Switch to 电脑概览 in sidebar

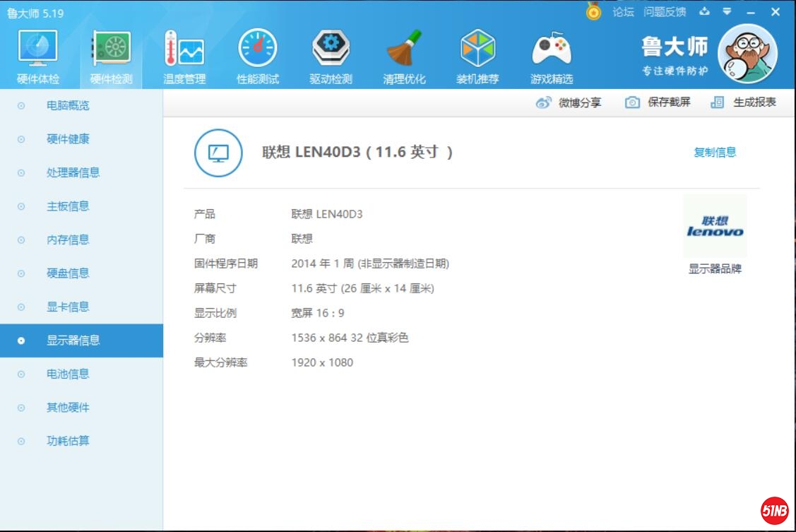point(68,106)
